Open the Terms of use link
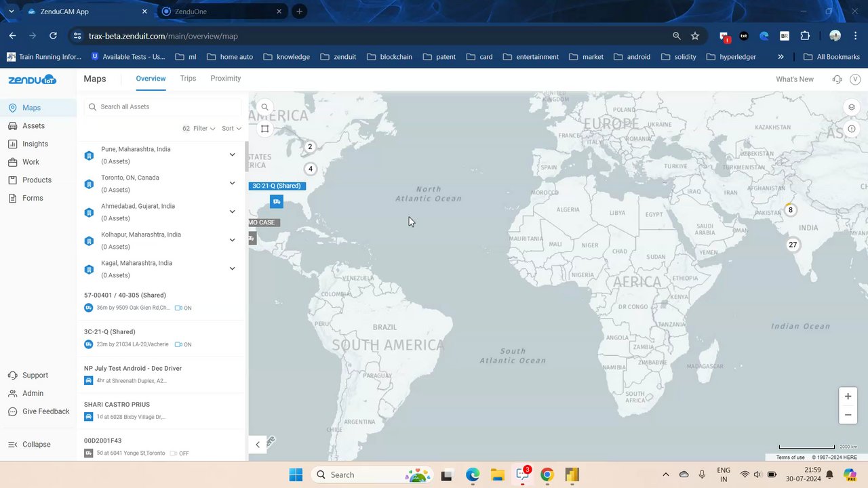This screenshot has height=488, width=868. [x=790, y=457]
